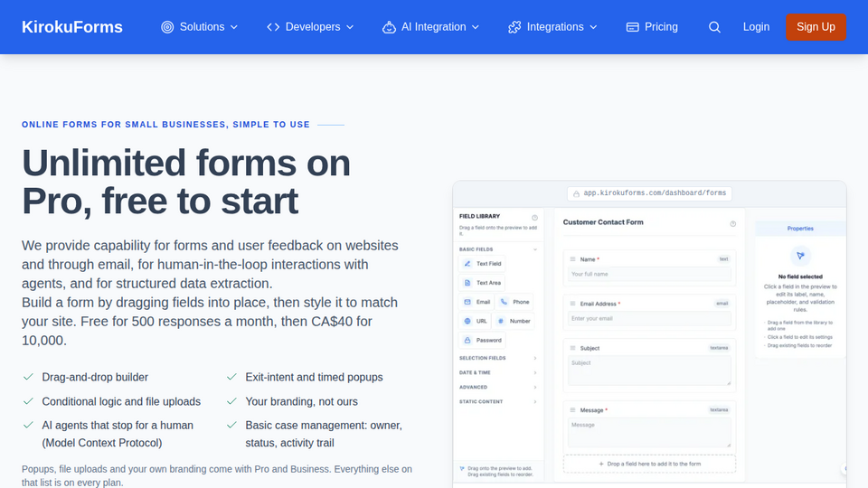Expand the Developers menu chevron
The image size is (868, 488).
(x=350, y=27)
